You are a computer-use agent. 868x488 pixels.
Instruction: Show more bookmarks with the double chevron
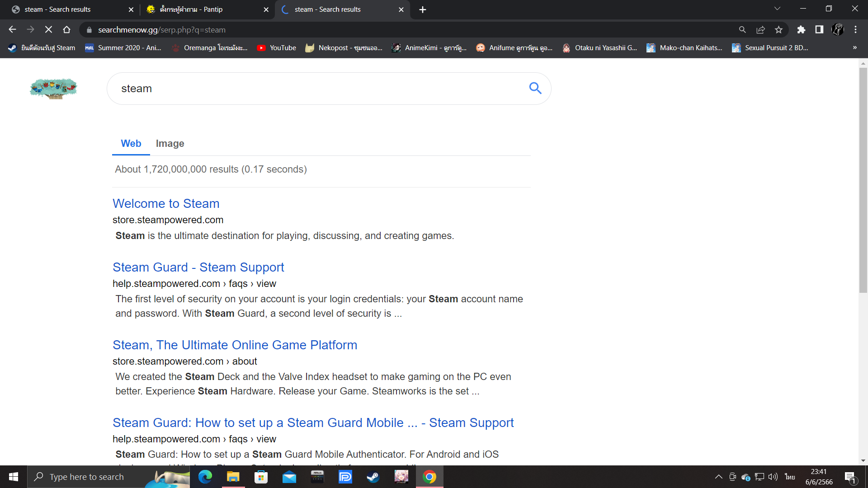(x=854, y=47)
